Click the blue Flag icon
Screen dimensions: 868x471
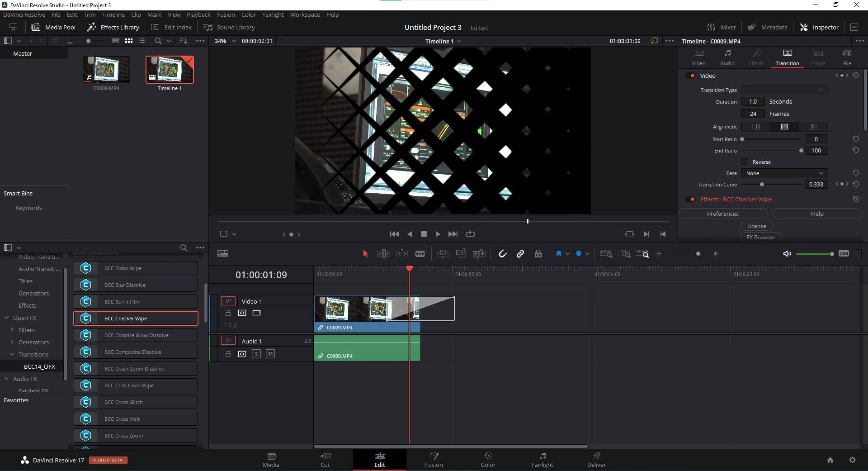pos(559,254)
